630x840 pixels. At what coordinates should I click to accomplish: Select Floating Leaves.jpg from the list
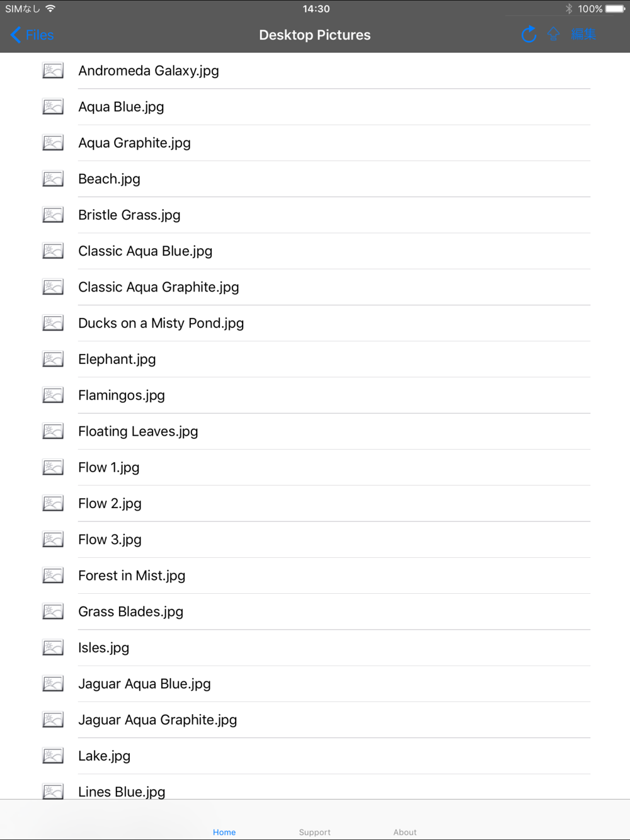(x=315, y=431)
